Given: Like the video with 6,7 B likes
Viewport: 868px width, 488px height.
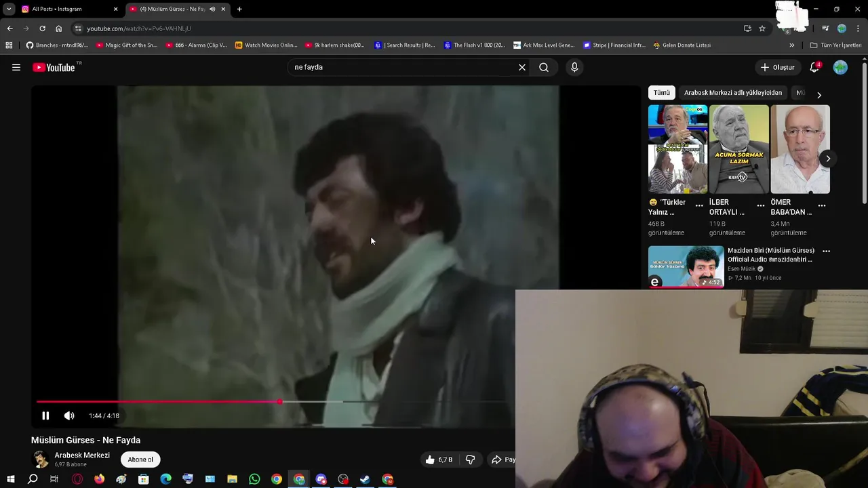Looking at the screenshot, I should tap(439, 460).
